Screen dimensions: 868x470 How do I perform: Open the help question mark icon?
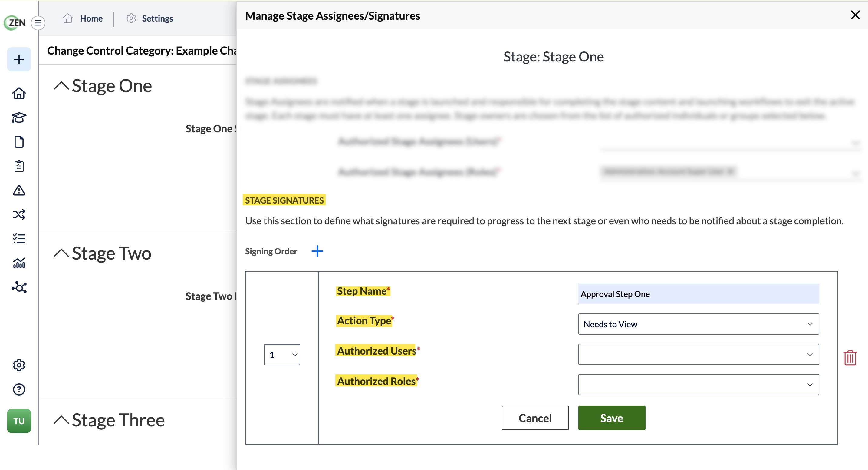coord(19,389)
